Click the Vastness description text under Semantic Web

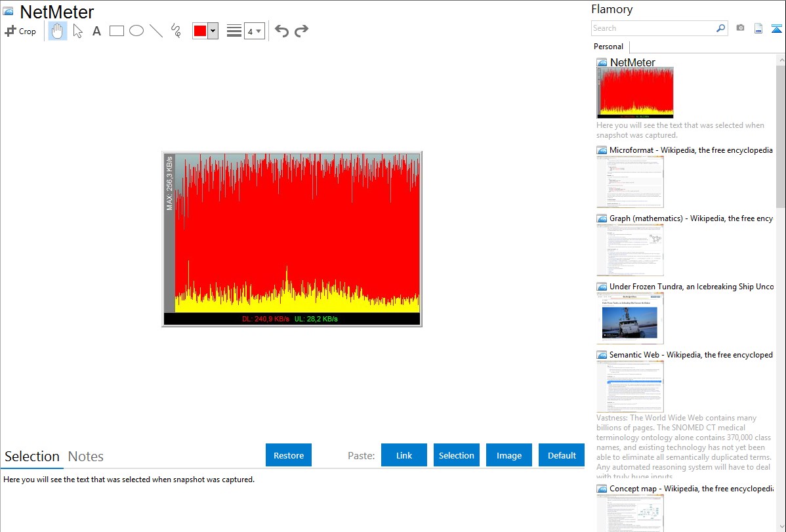[684, 447]
